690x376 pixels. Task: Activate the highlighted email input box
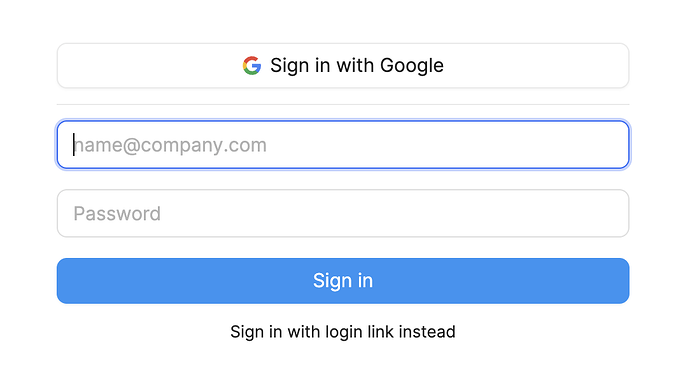tap(343, 145)
